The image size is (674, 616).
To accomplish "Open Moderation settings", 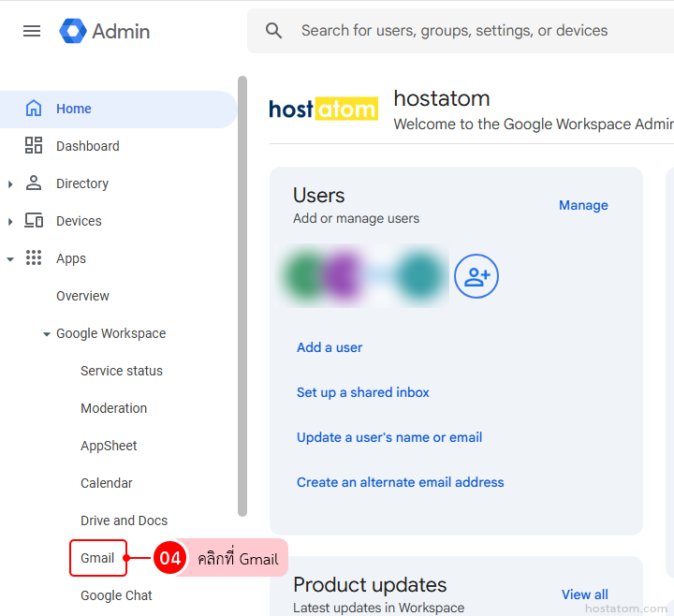I will [x=114, y=408].
